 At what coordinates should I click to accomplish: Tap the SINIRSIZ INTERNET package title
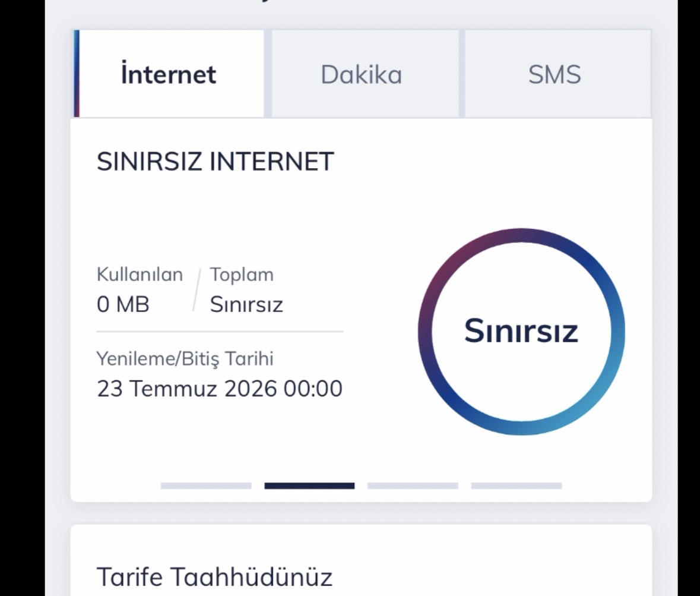tap(215, 161)
